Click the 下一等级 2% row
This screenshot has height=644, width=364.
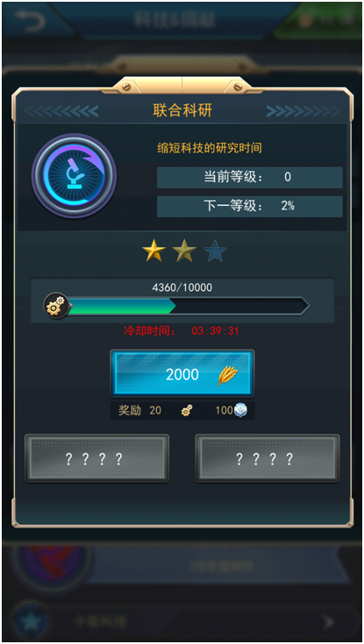(250, 206)
